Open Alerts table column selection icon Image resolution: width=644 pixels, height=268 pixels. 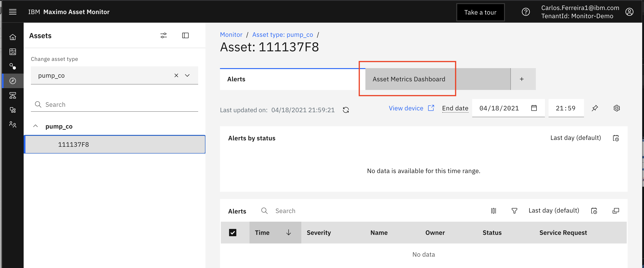pyautogui.click(x=494, y=211)
